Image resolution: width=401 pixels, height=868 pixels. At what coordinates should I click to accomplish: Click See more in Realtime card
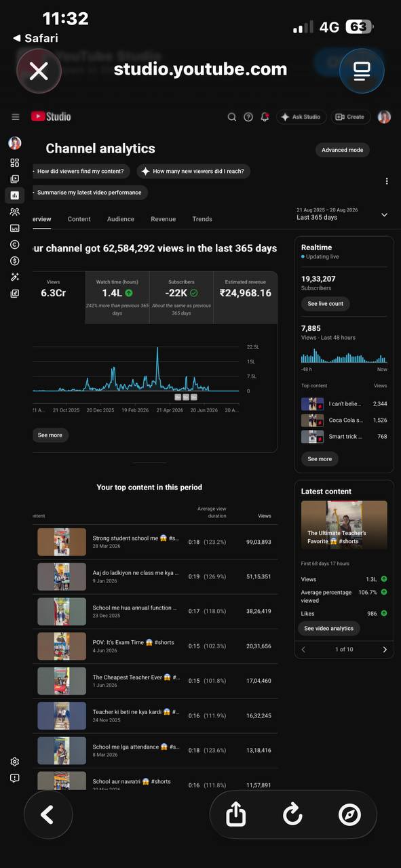coord(320,459)
